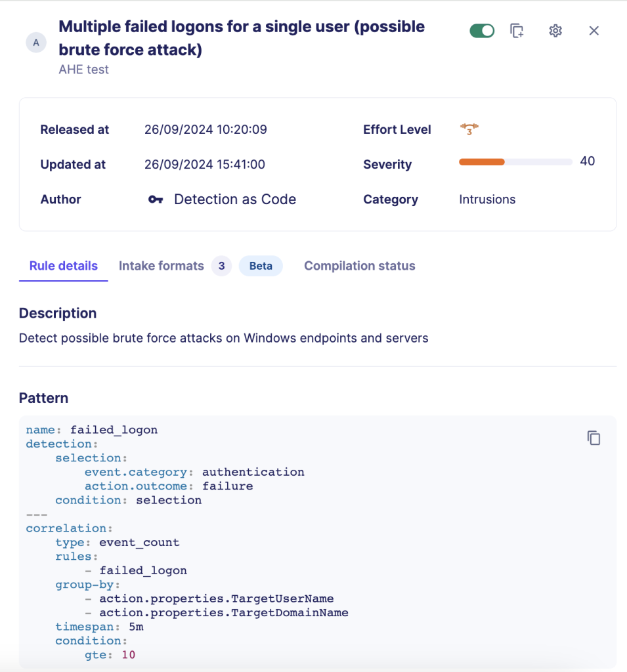Click the release date '26/09/2024 10:20:09'

205,129
